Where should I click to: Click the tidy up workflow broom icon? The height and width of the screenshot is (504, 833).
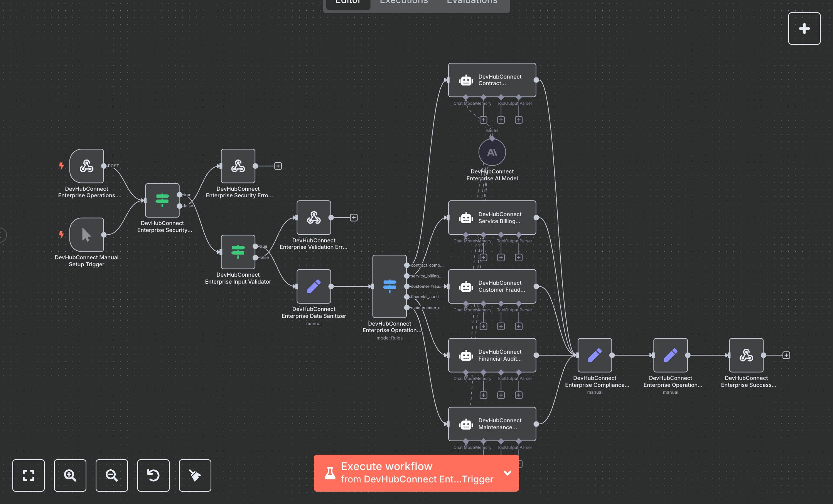coord(195,475)
